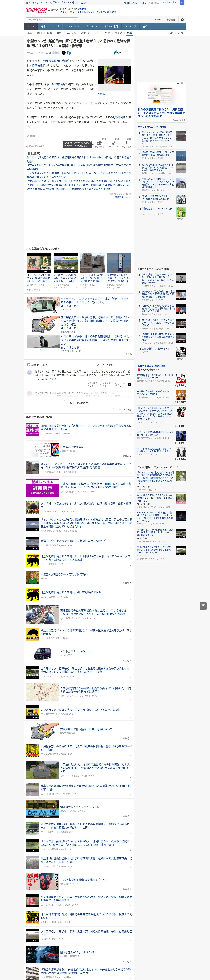Image resolution: width=210 pixels, height=980 pixels.
Task: Click the コメントを書く button
Action: point(105,364)
